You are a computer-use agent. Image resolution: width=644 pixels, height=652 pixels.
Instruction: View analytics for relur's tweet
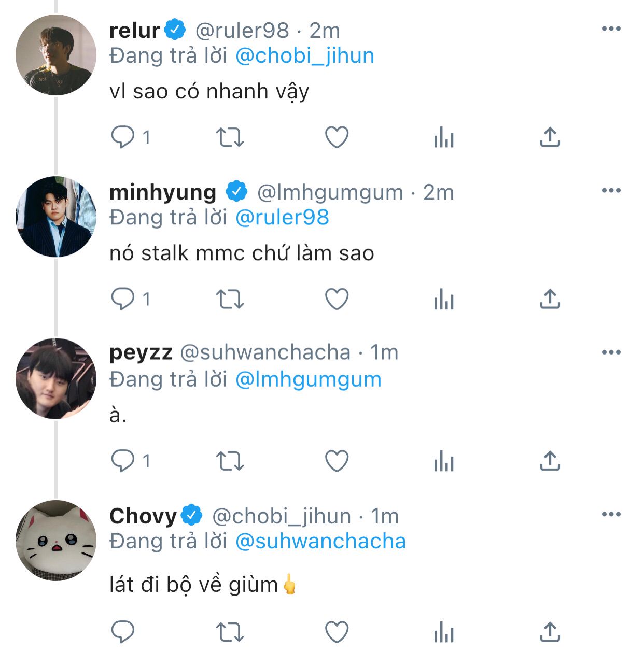click(444, 137)
